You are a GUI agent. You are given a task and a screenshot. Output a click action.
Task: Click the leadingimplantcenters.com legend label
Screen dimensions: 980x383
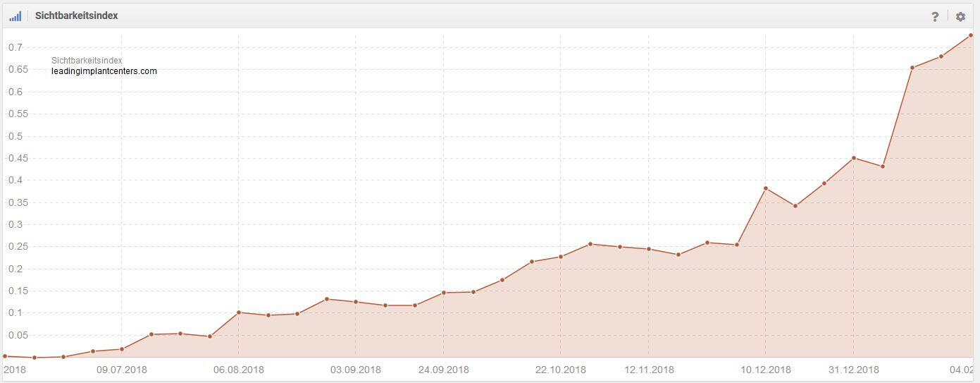104,71
